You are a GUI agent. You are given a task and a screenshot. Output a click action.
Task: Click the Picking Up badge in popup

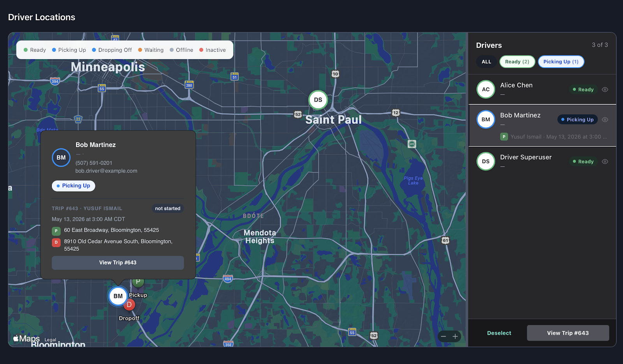tap(73, 186)
